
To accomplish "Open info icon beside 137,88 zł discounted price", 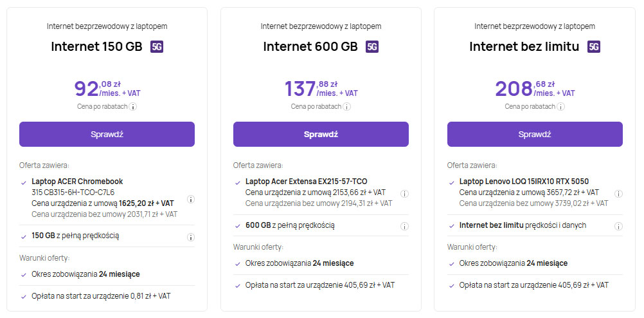I will (347, 107).
